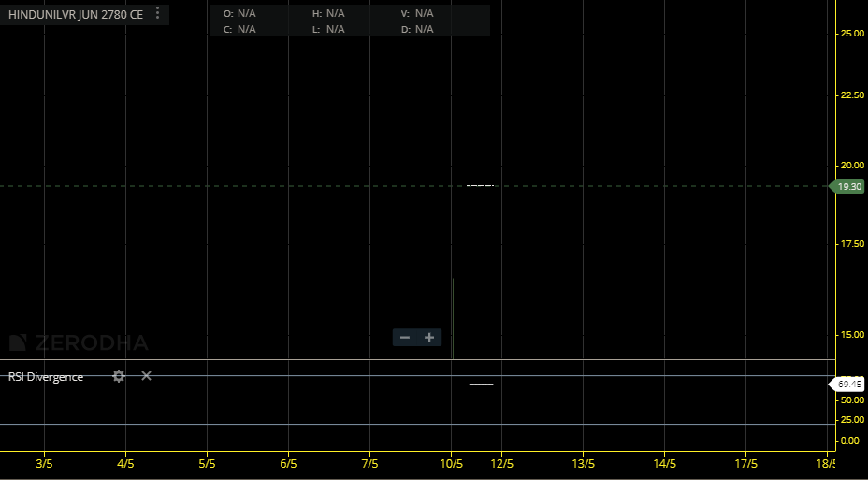Click the 10/5 date on time axis
The image size is (868, 480).
click(x=451, y=463)
